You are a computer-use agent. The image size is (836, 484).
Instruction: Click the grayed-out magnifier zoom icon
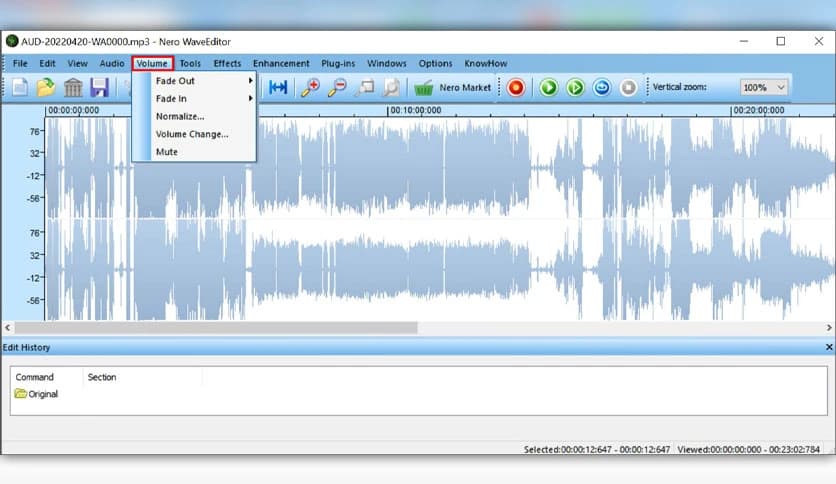click(x=391, y=87)
